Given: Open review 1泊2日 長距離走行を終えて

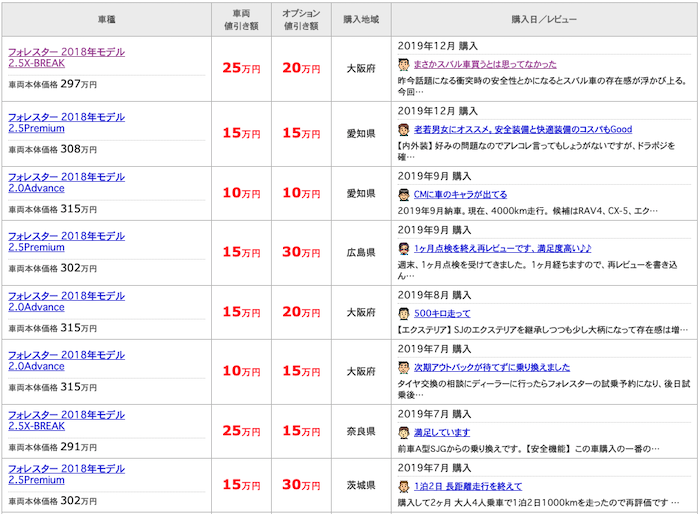Looking at the screenshot, I should [468, 486].
